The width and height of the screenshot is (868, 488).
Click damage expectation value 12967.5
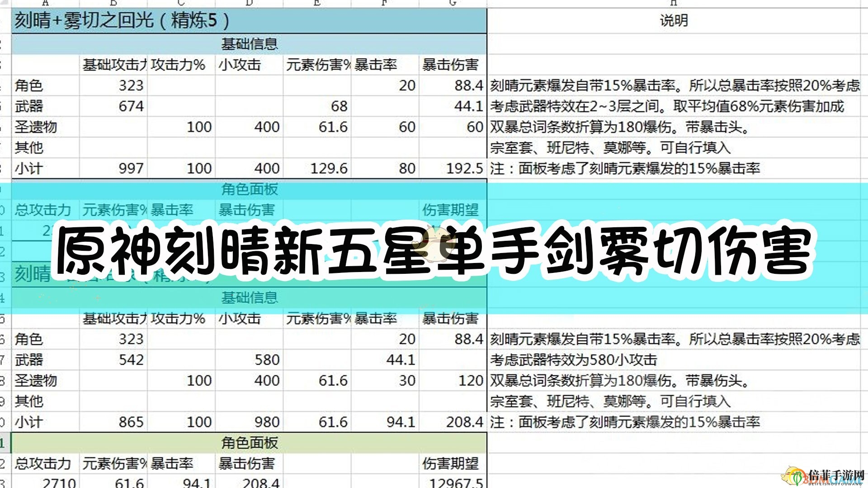coord(453,482)
